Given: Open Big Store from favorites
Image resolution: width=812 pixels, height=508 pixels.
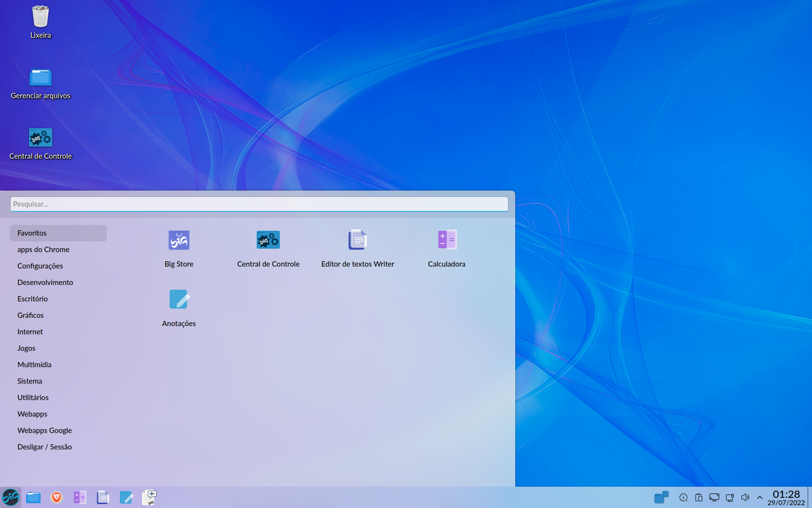Looking at the screenshot, I should click(179, 249).
